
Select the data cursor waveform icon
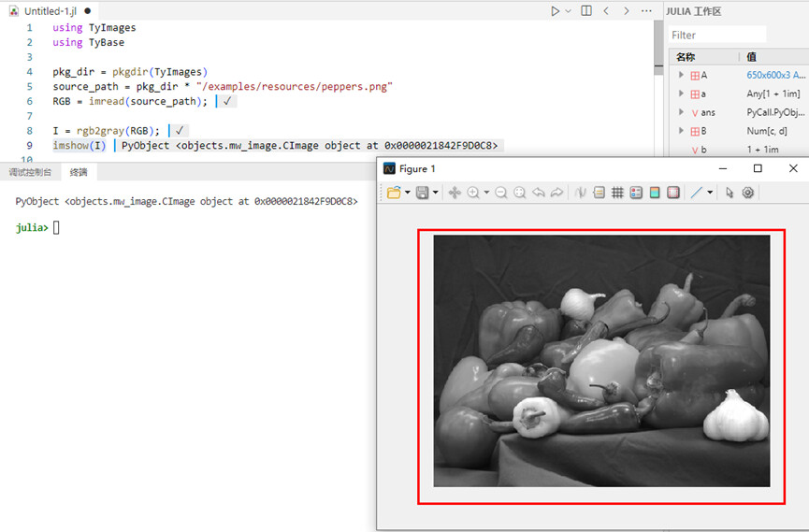(x=581, y=193)
